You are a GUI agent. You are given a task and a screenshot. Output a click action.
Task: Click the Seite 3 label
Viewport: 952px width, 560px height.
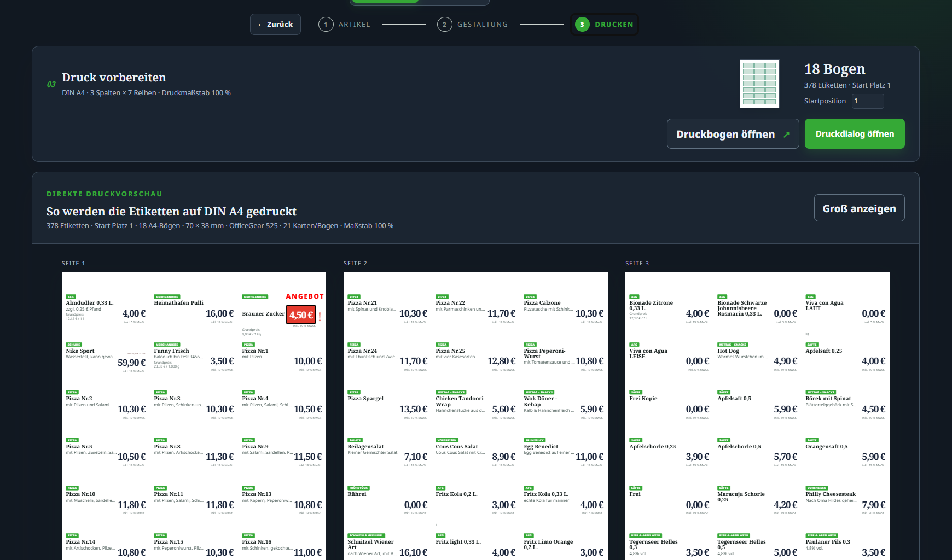click(637, 264)
